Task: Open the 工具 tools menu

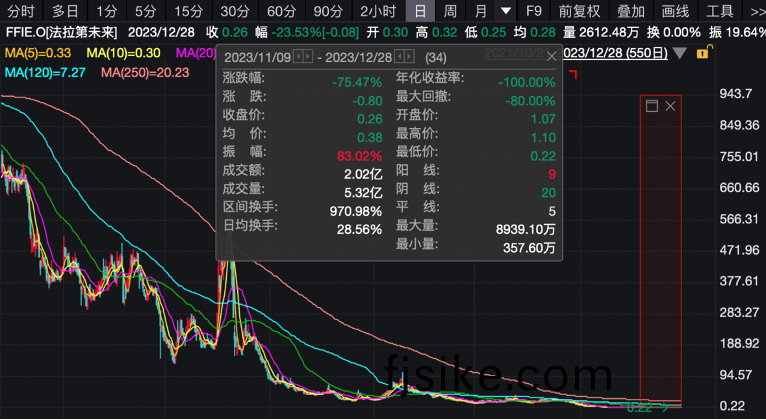Action: [x=719, y=12]
